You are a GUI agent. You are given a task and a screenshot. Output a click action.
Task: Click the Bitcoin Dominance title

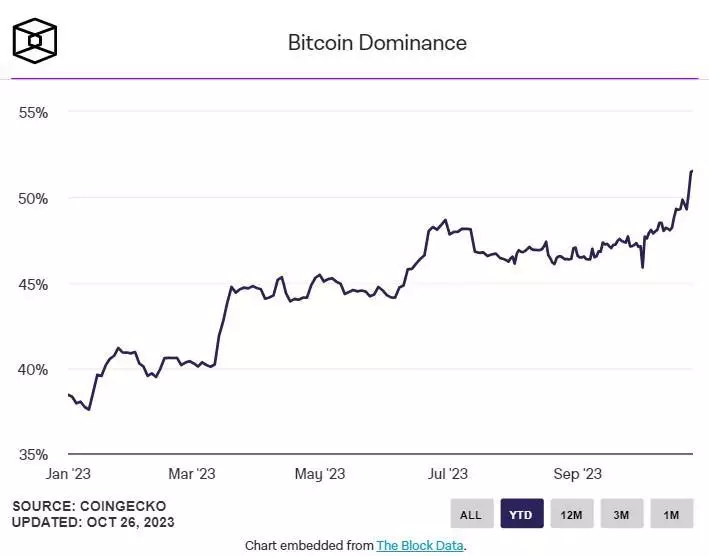click(x=377, y=43)
